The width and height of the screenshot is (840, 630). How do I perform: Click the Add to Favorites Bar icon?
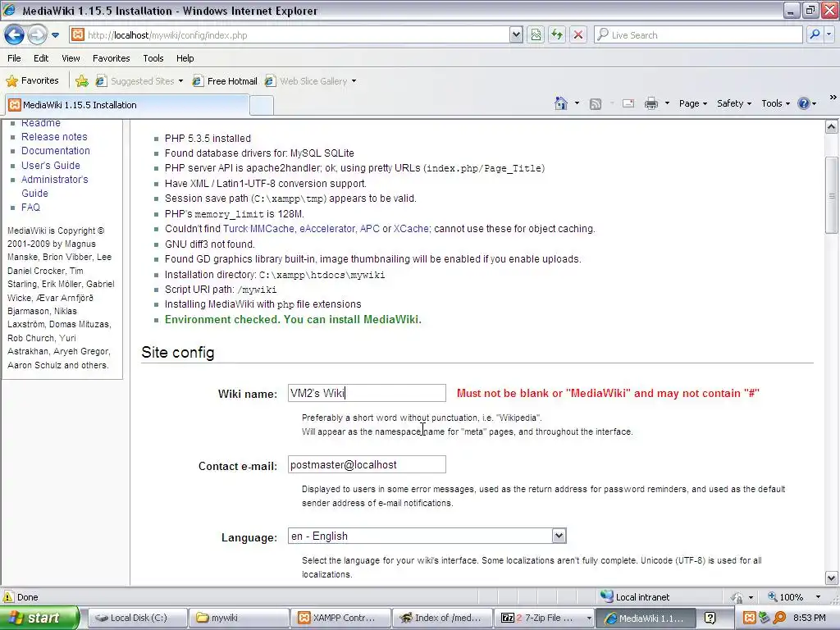point(82,81)
